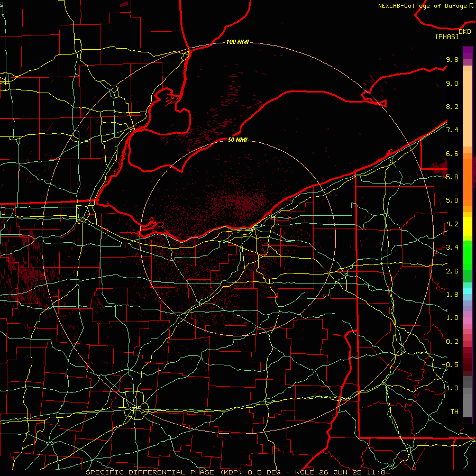Pick the cyan band on the color bar

click(x=467, y=291)
